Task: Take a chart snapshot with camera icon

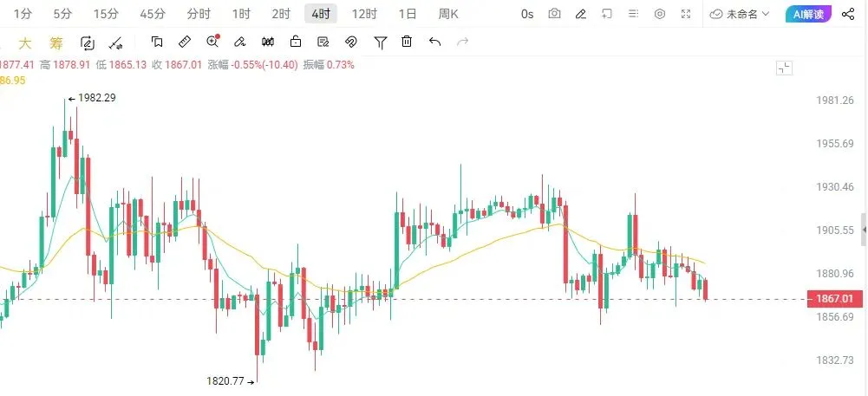Action: pos(554,14)
